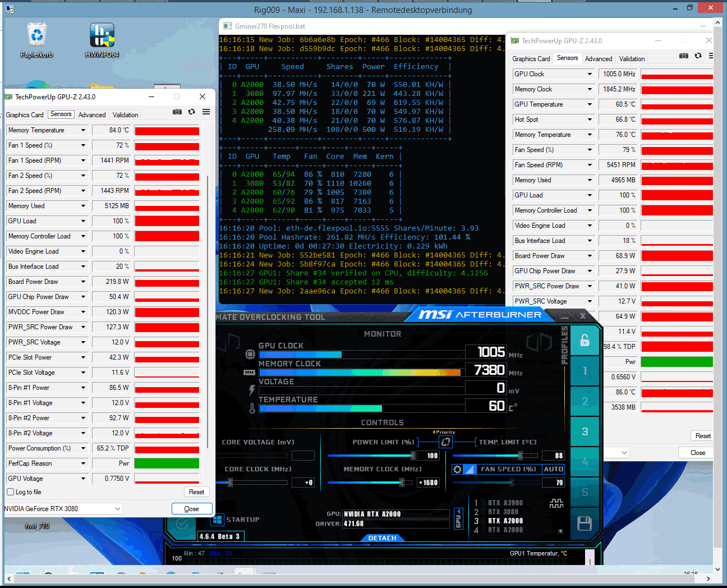
Task: Open hamburger menu in left GPU-Z window
Action: 206,112
